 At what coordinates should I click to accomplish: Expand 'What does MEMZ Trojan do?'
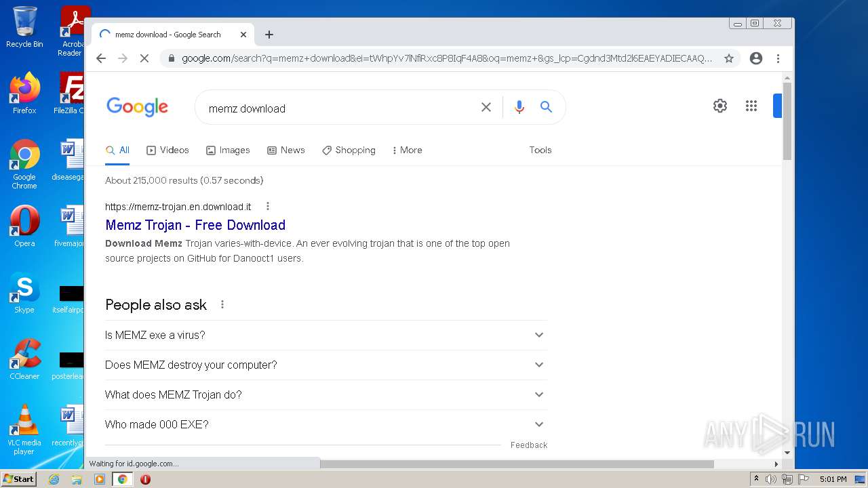(x=326, y=394)
